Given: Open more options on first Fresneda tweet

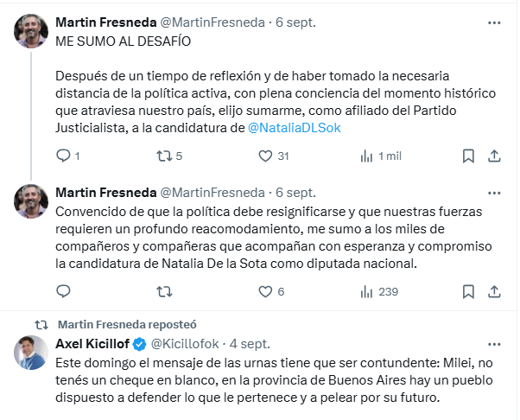Looking at the screenshot, I should [x=493, y=20].
